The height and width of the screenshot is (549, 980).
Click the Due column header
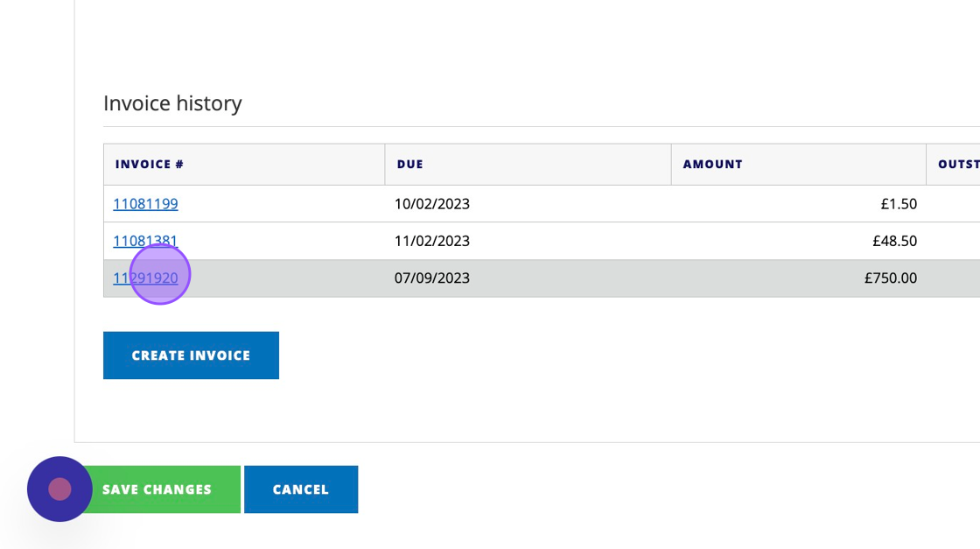point(409,165)
